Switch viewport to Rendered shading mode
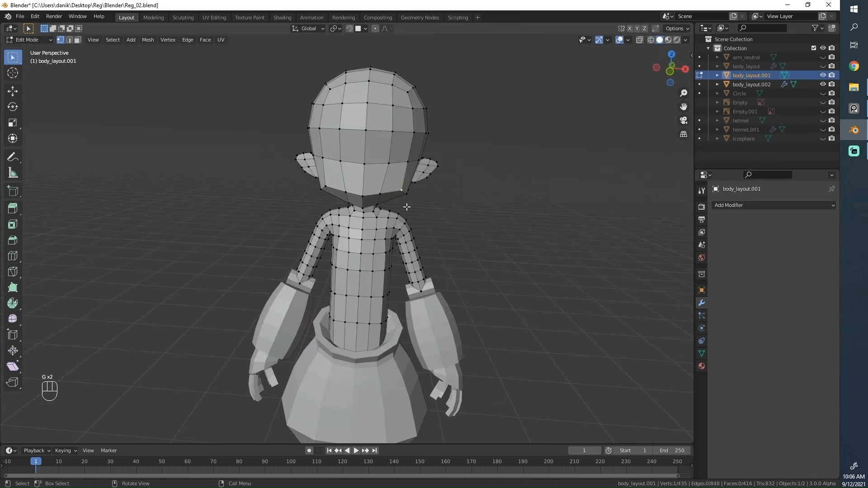This screenshot has height=488, width=868. tap(677, 40)
